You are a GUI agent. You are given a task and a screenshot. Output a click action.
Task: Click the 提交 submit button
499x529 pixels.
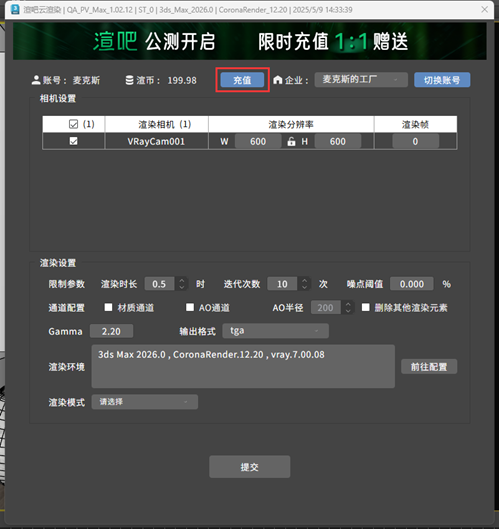click(250, 467)
